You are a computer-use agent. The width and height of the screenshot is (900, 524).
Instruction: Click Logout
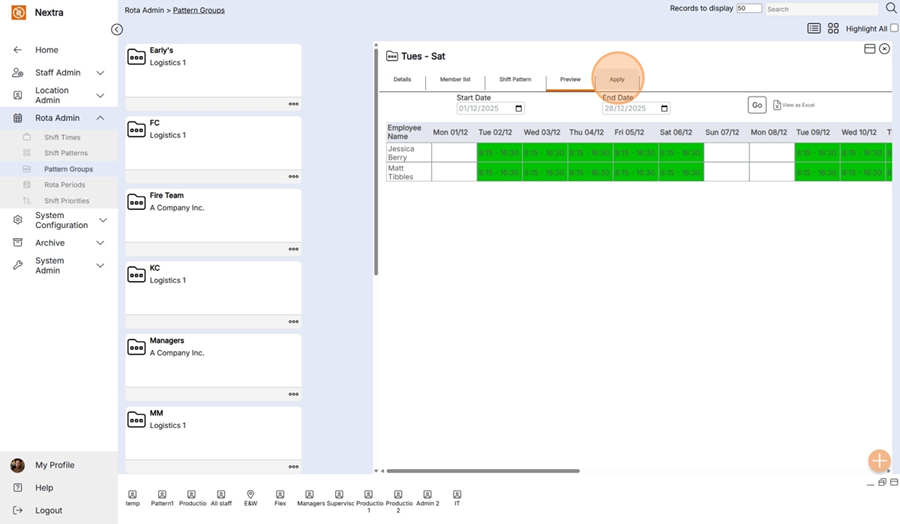49,510
